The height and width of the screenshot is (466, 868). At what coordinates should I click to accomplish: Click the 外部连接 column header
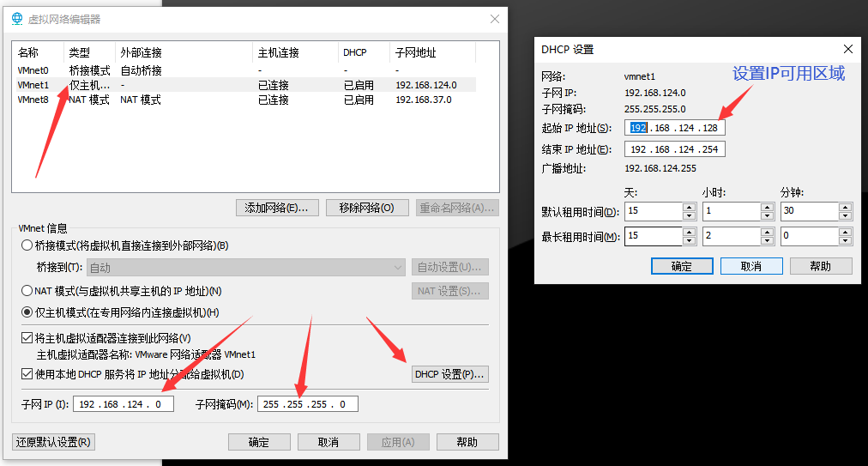pyautogui.click(x=184, y=52)
